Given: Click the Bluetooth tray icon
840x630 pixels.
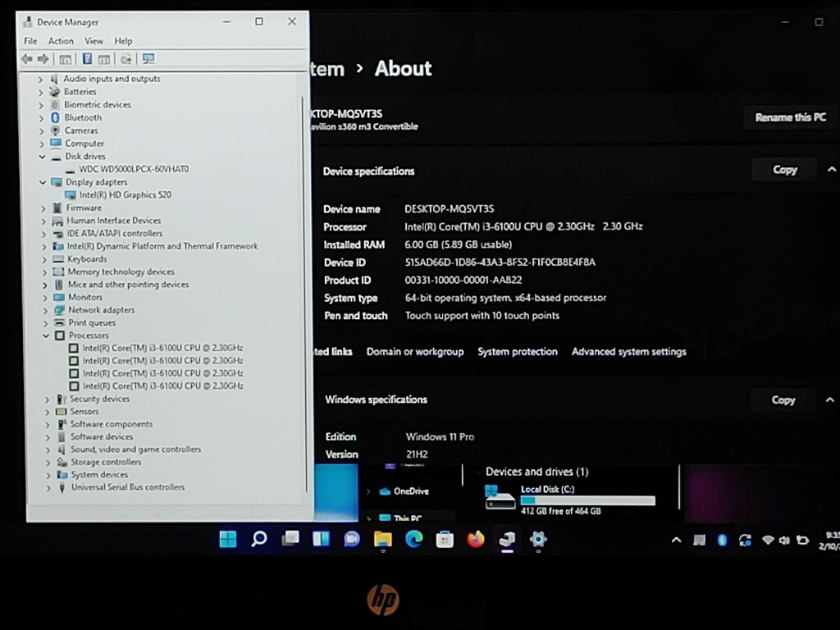Looking at the screenshot, I should click(x=722, y=540).
